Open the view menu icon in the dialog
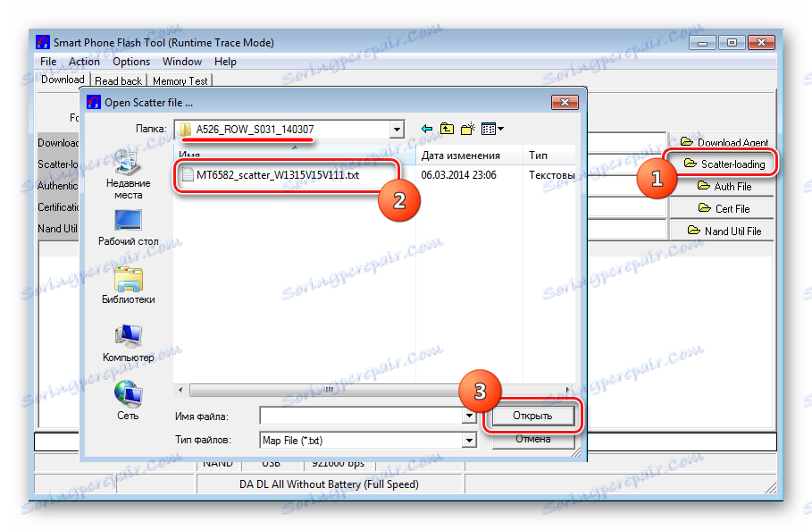 coord(492,129)
